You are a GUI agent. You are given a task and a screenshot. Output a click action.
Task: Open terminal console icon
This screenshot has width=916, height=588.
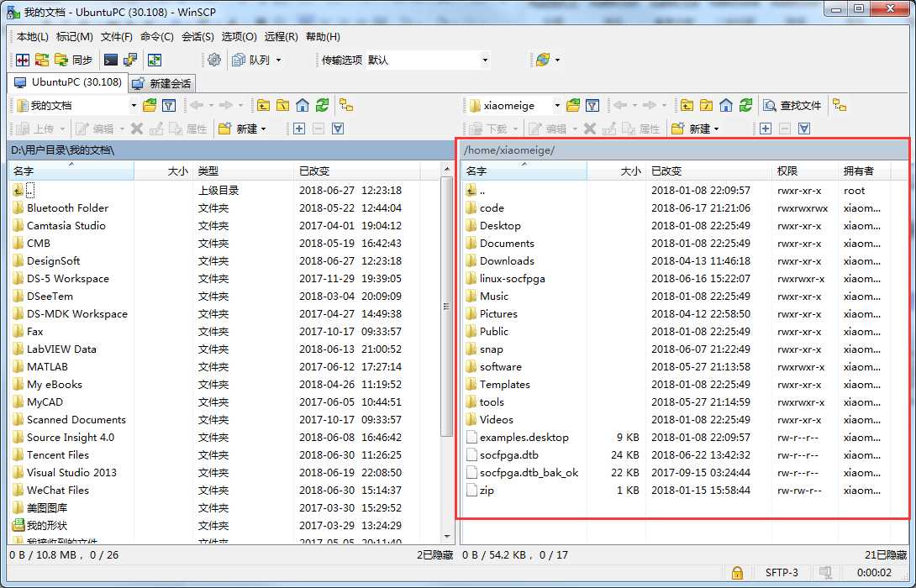110,60
